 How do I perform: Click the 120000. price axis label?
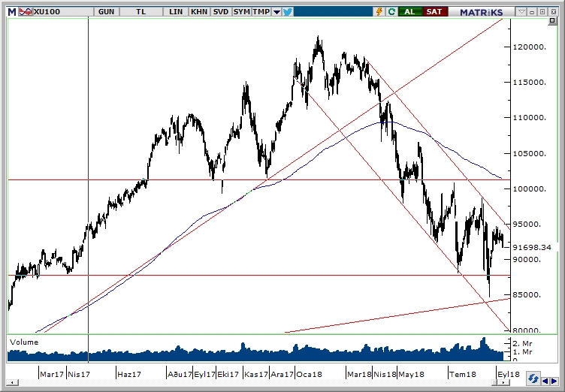tap(530, 47)
